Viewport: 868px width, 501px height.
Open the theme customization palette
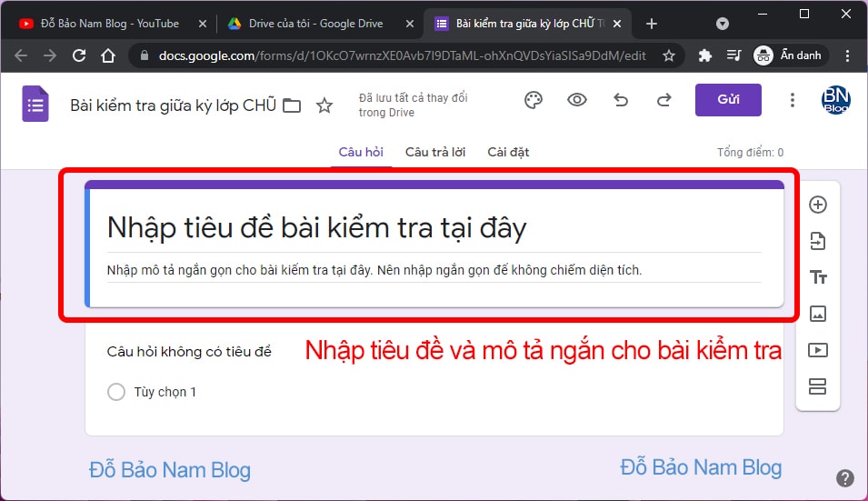pyautogui.click(x=534, y=100)
